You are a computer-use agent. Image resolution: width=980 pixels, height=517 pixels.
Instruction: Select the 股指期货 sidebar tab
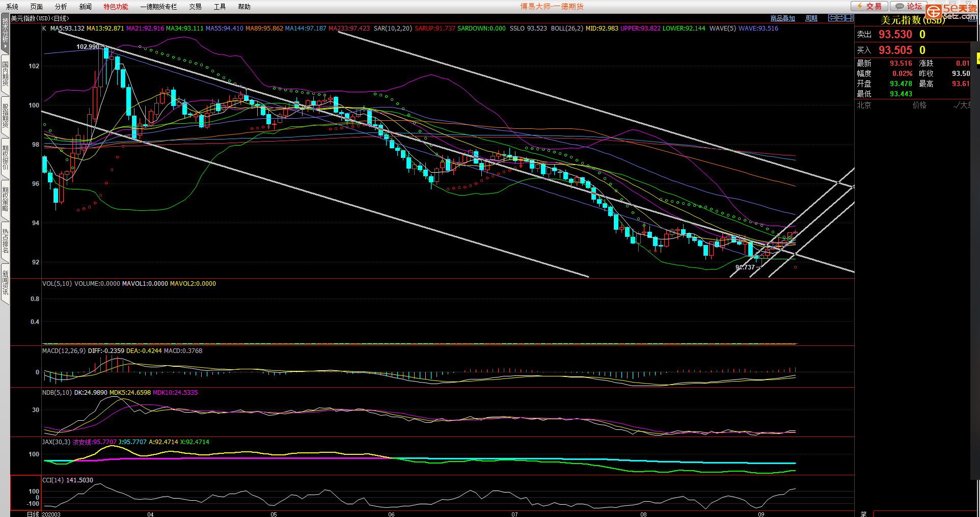coord(5,116)
